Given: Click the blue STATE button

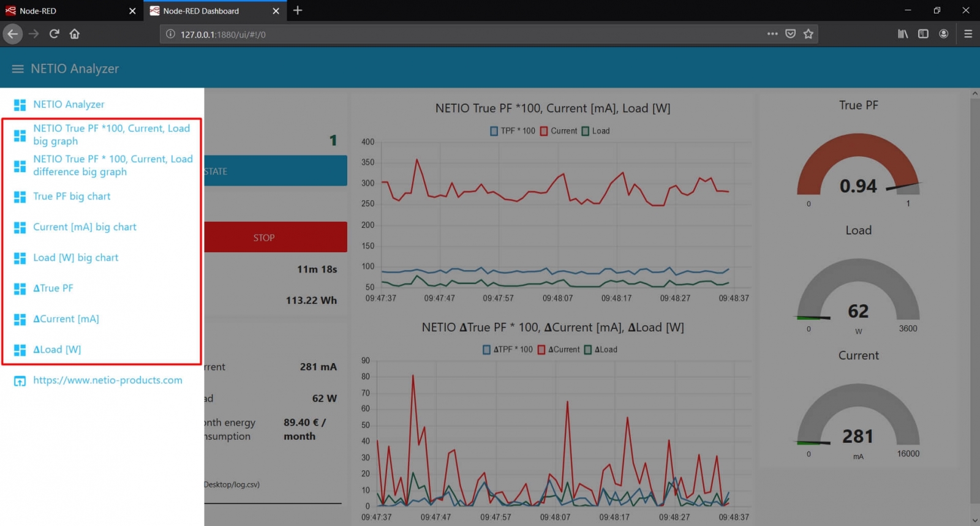Looking at the screenshot, I should point(276,171).
